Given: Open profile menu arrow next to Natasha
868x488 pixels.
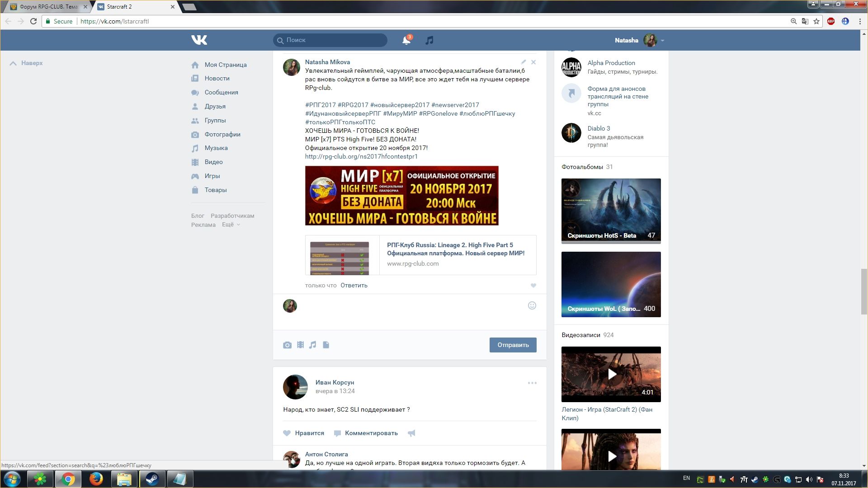Looking at the screenshot, I should [x=662, y=41].
